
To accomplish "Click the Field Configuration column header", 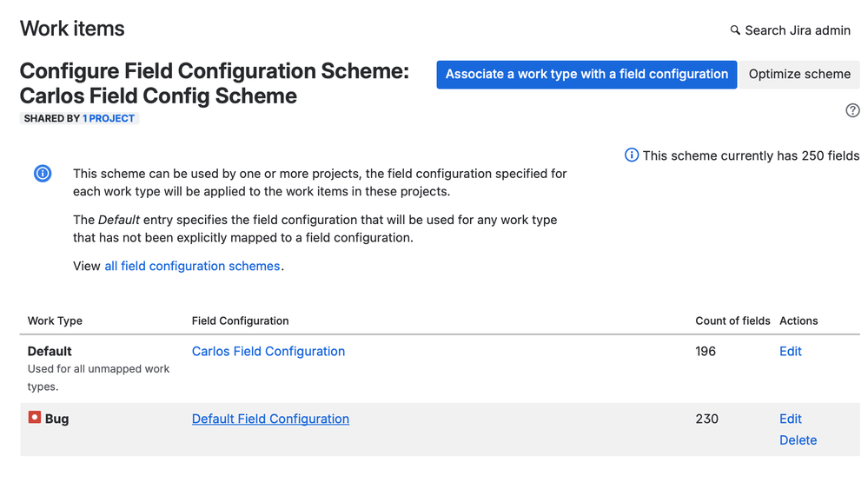I will coord(240,320).
